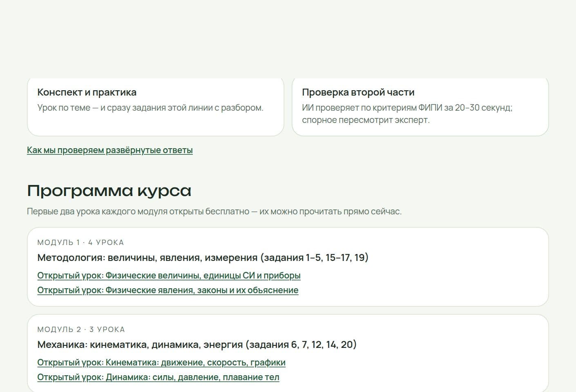Click the 'МОДУЛЬ 2 · 3 УРОКА' label

pos(81,330)
